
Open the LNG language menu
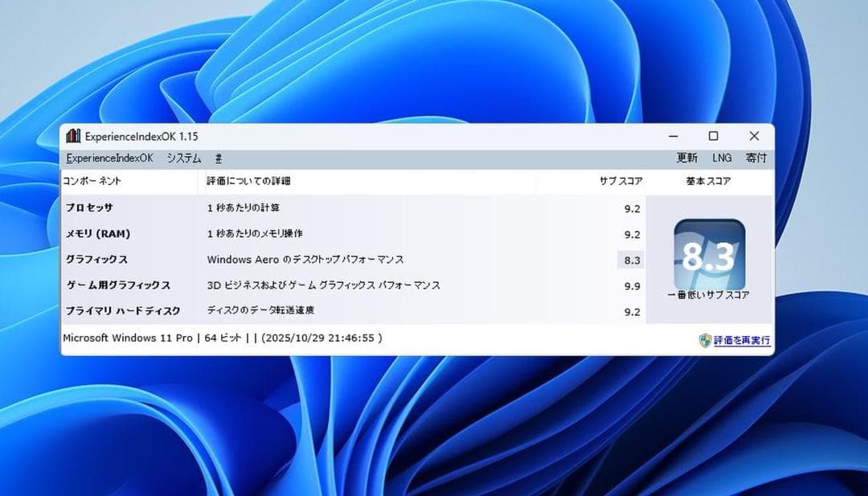(x=721, y=158)
